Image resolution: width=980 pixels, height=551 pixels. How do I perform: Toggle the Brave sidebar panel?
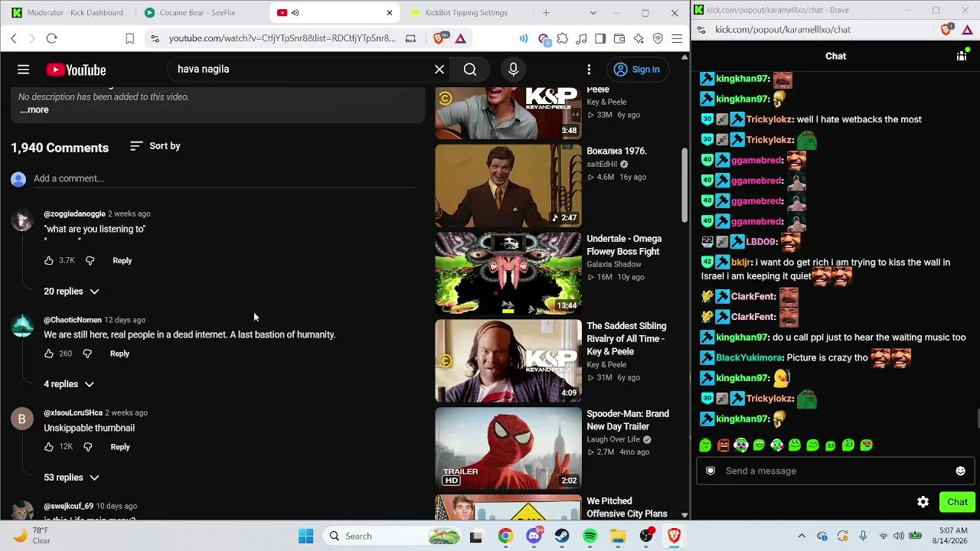(x=600, y=38)
